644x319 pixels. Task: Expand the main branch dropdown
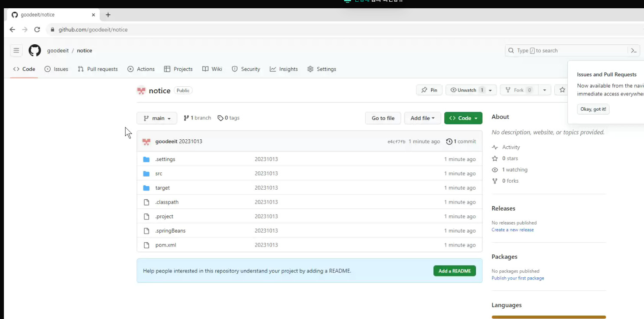[157, 118]
